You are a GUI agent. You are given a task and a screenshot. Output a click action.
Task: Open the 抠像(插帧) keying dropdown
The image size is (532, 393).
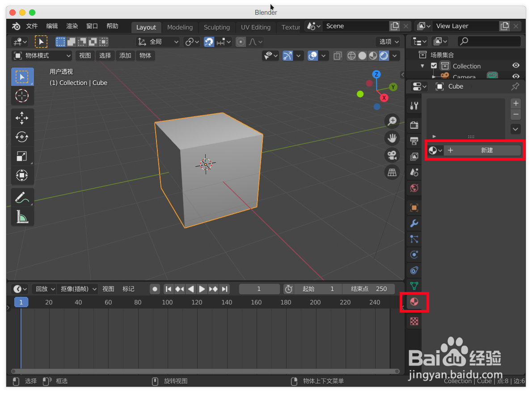coord(77,289)
